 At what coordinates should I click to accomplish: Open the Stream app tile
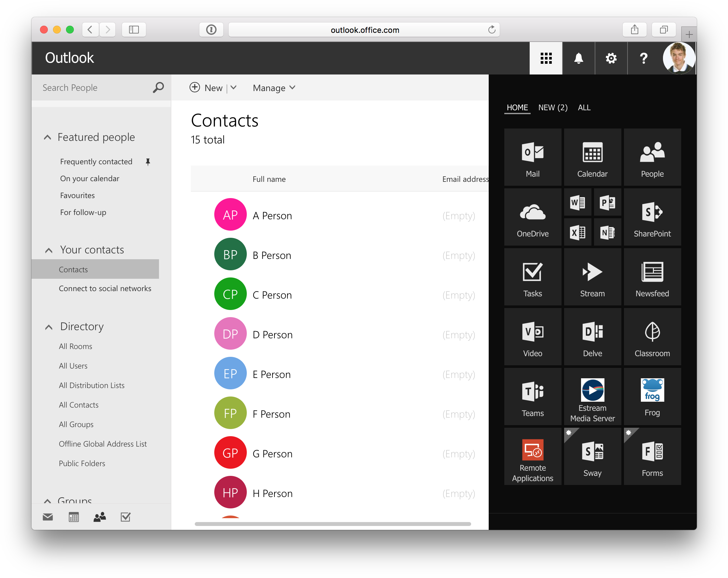click(592, 277)
